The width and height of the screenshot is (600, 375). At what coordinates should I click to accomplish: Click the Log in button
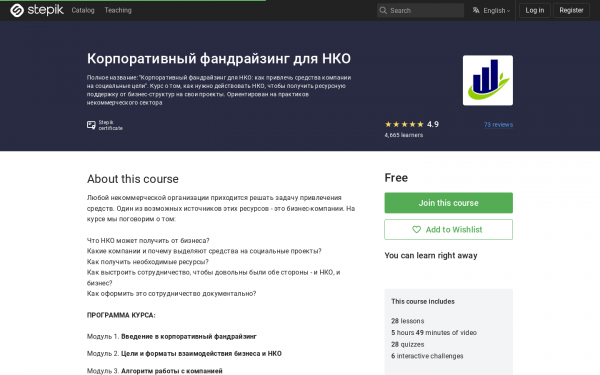click(535, 10)
